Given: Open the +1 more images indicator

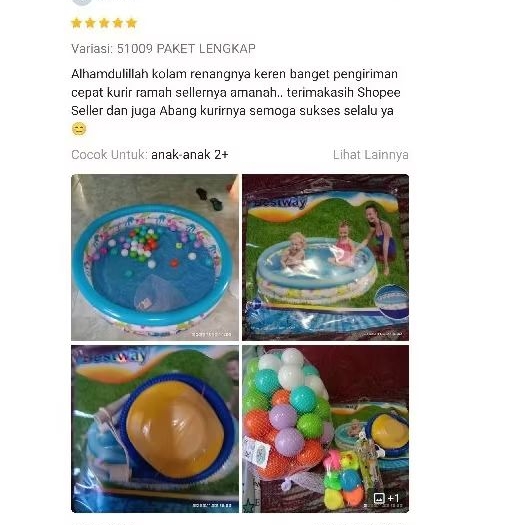Looking at the screenshot, I should click(386, 498).
